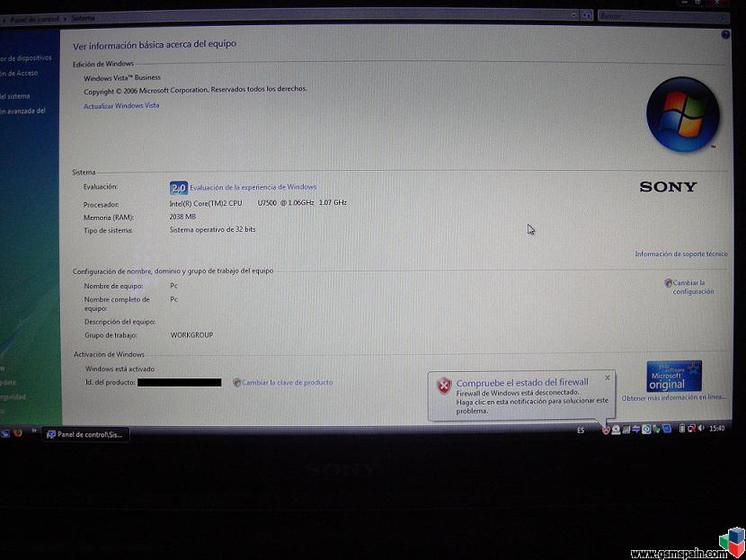The image size is (746, 560).
Task: Click the 15:40 system clock
Action: click(716, 428)
